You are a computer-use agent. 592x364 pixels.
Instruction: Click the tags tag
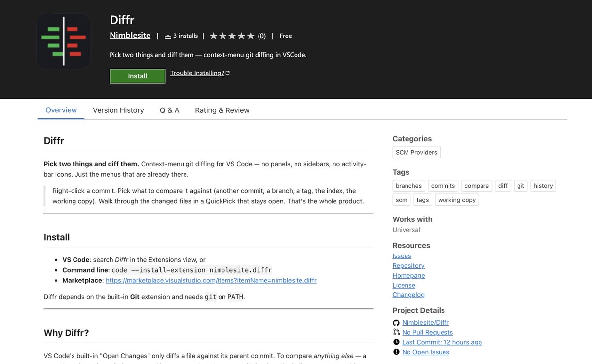(x=423, y=200)
